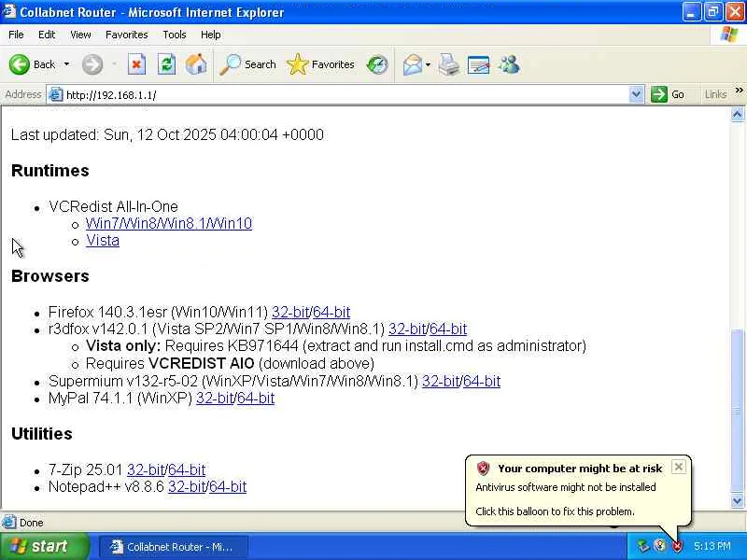
Task: Stop page loading with red X icon
Action: pos(136,64)
